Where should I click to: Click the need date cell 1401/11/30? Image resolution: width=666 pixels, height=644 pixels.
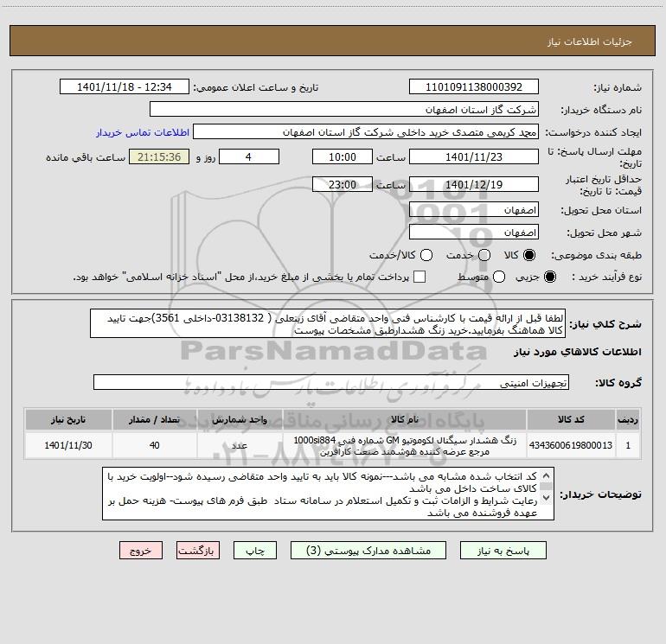click(68, 445)
